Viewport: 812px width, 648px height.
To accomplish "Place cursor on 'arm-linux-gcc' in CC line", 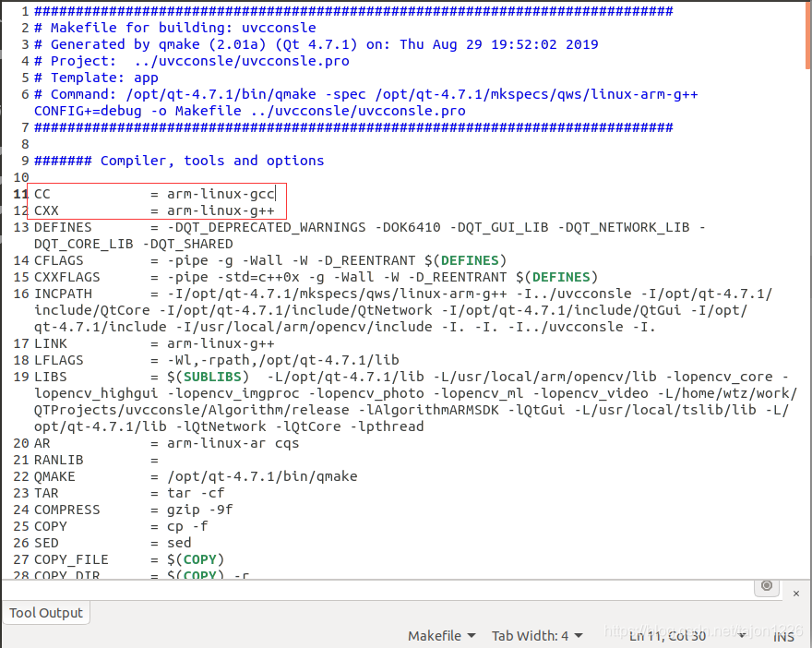I will (221, 194).
